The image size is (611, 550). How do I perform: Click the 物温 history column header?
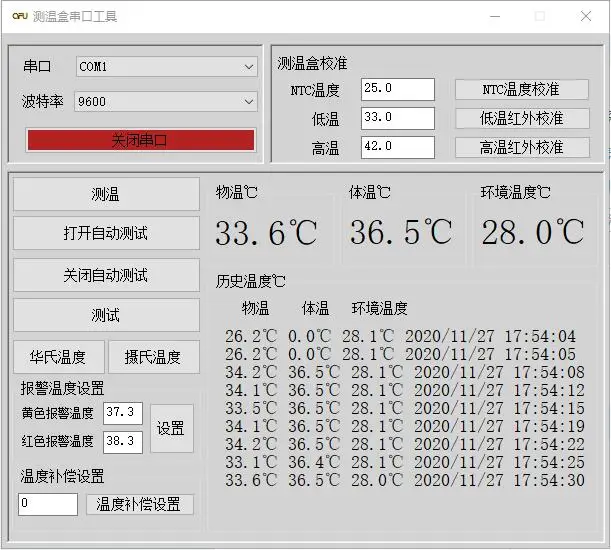click(x=255, y=308)
